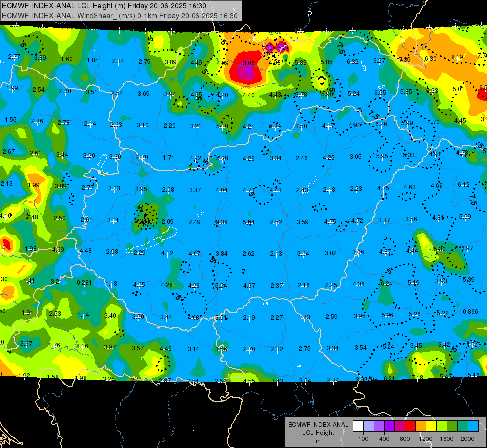Image resolution: width=487 pixels, height=448 pixels.
Task: Click the wind shear value 4.55
Action: (x=249, y=381)
